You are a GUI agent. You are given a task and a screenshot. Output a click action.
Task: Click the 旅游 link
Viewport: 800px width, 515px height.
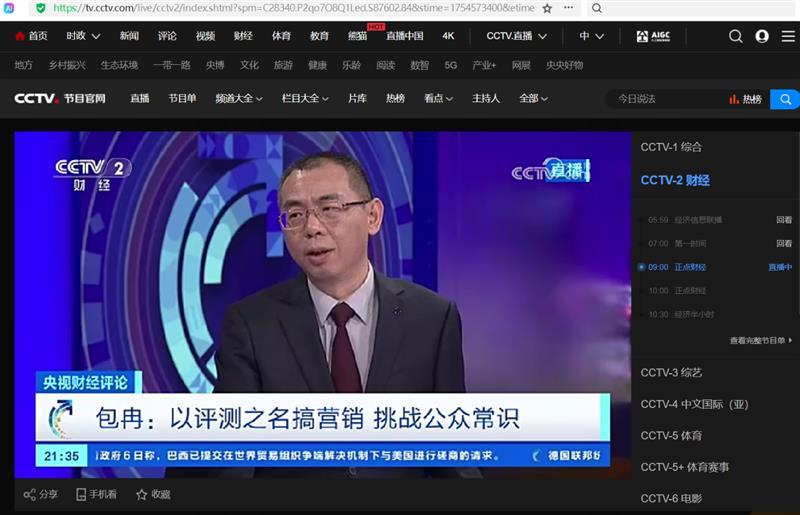click(x=283, y=65)
